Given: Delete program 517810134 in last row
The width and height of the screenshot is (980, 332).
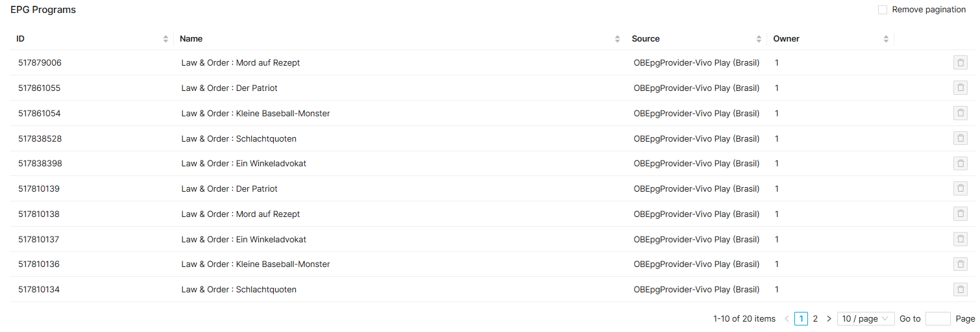Looking at the screenshot, I should pyautogui.click(x=960, y=289).
